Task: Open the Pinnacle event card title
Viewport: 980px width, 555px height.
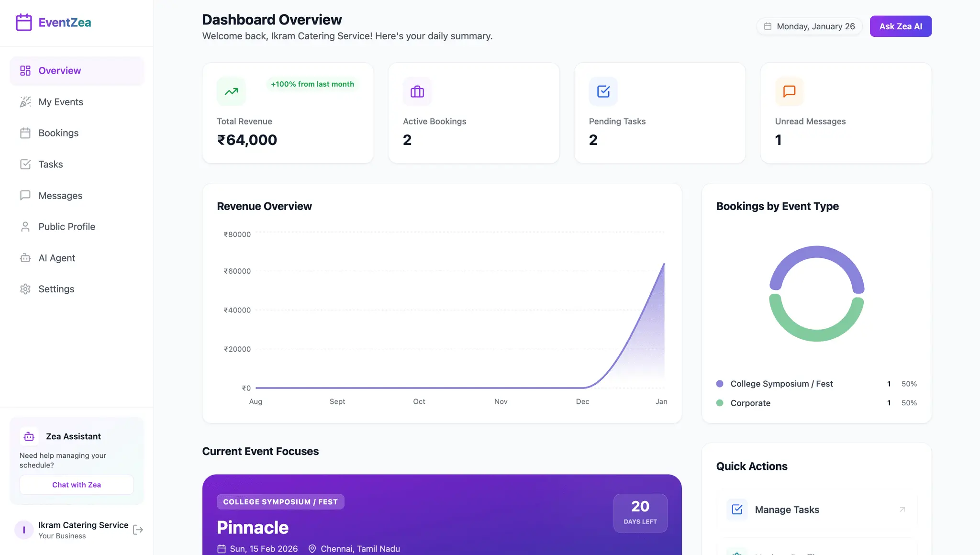Action: pos(253,527)
